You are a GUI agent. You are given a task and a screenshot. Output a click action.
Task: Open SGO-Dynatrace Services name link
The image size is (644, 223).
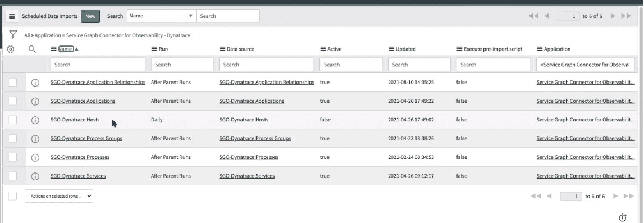pyautogui.click(x=78, y=176)
